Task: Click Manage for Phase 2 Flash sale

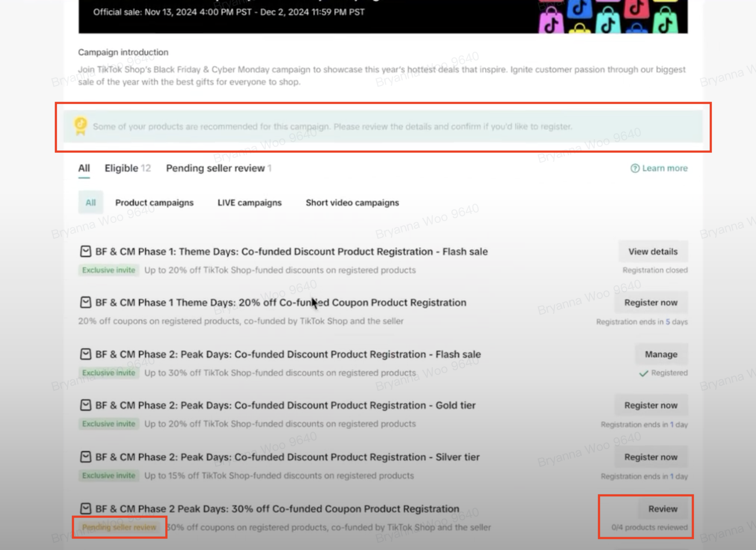Action: [x=660, y=354]
